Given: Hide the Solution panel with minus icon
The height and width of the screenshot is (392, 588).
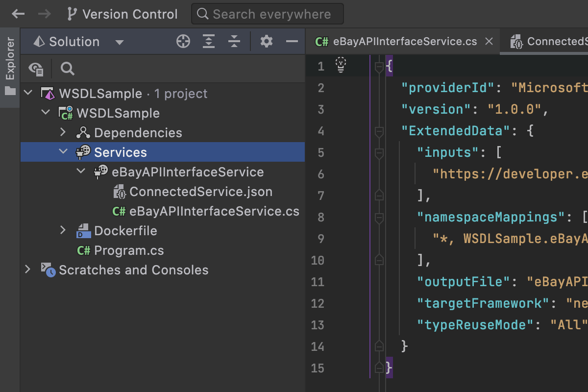Looking at the screenshot, I should [x=292, y=42].
